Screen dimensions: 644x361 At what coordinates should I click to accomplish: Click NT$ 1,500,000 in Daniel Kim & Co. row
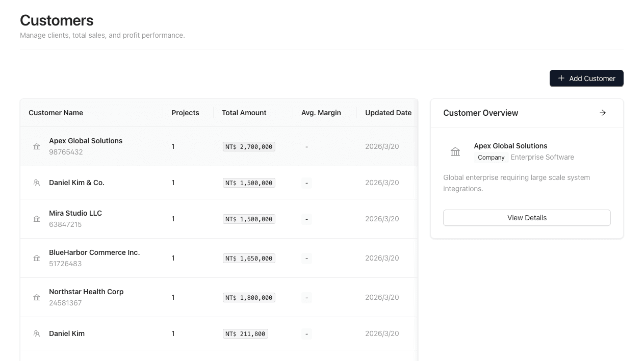249,183
